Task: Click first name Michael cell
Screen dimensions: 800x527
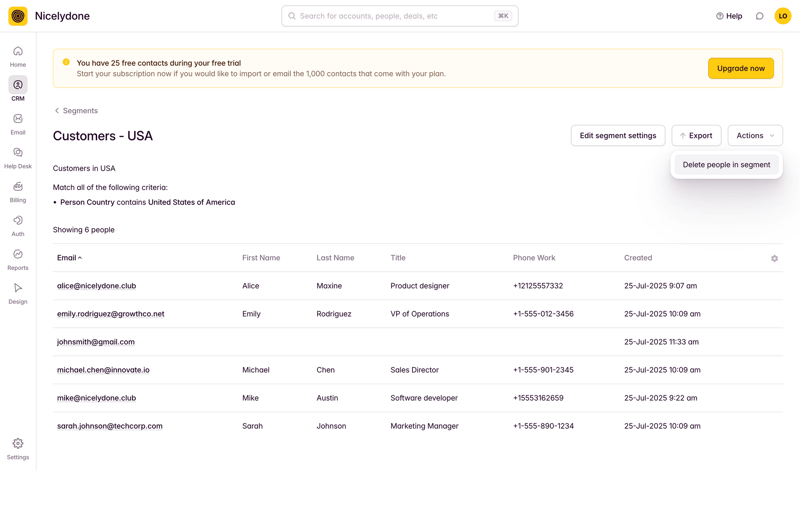Action: pyautogui.click(x=256, y=370)
